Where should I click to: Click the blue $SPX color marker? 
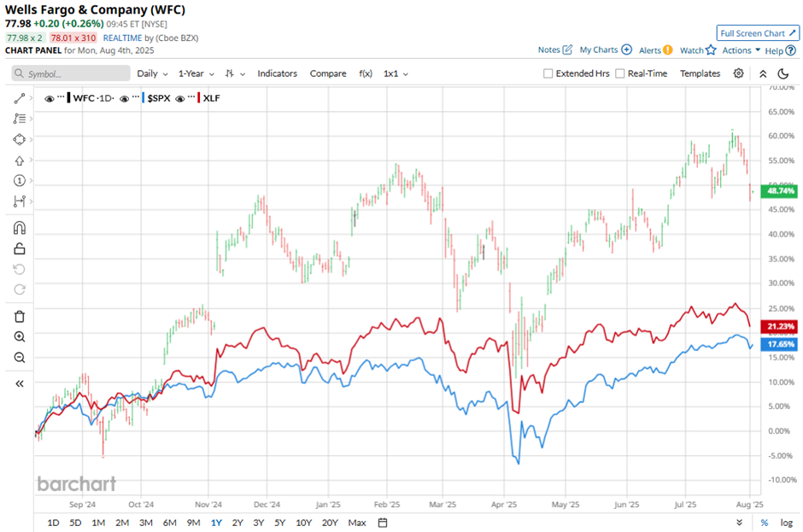tap(144, 98)
